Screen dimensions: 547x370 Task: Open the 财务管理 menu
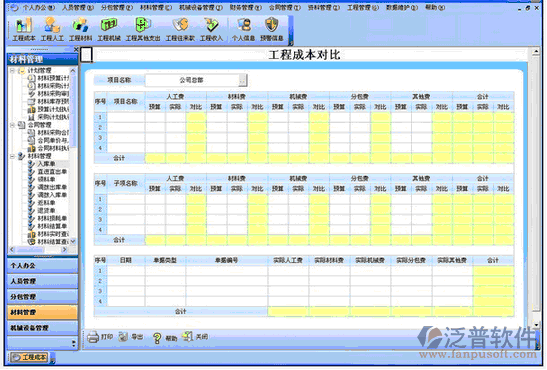pyautogui.click(x=246, y=7)
